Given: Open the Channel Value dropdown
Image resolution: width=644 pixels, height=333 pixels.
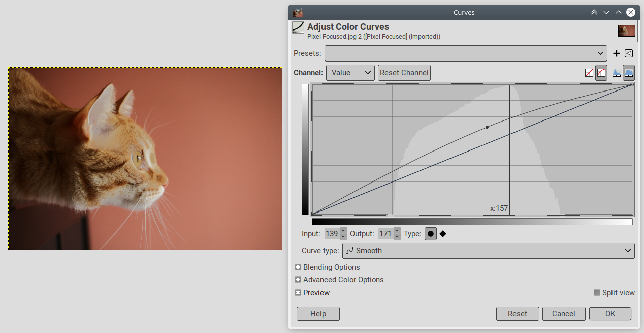Looking at the screenshot, I should pyautogui.click(x=350, y=73).
